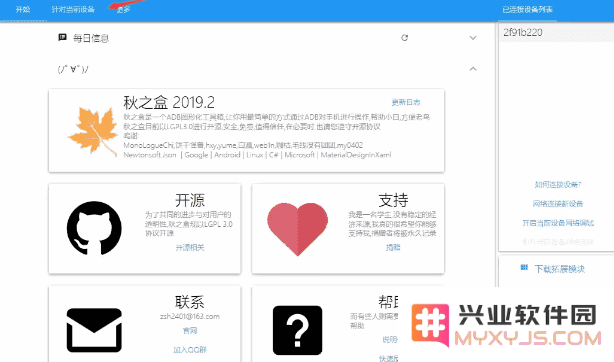Screen dimensions: 614x362
Task: Refresh the 每日信息 daily message
Action: 405,38
